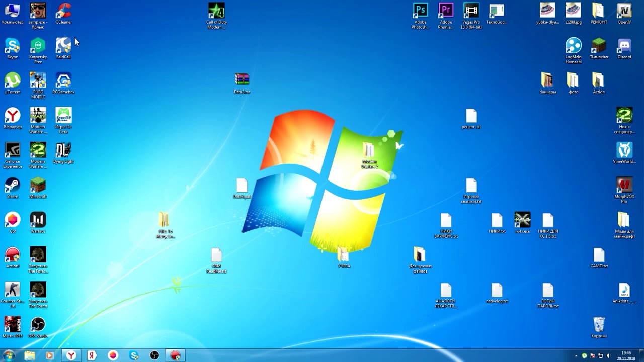Open the Go! desktop shortcut
The height and width of the screenshot is (362, 644).
(x=13, y=223)
